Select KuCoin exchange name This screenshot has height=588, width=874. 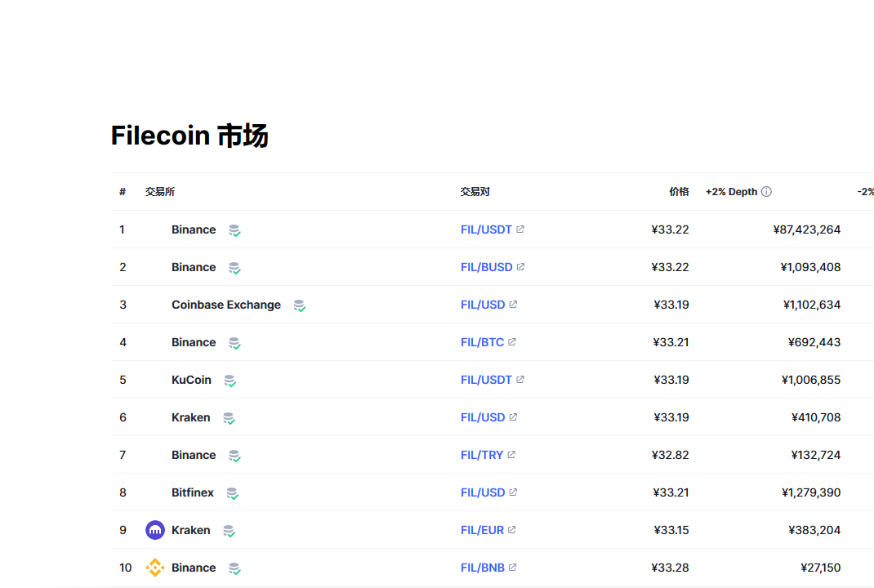coord(191,380)
